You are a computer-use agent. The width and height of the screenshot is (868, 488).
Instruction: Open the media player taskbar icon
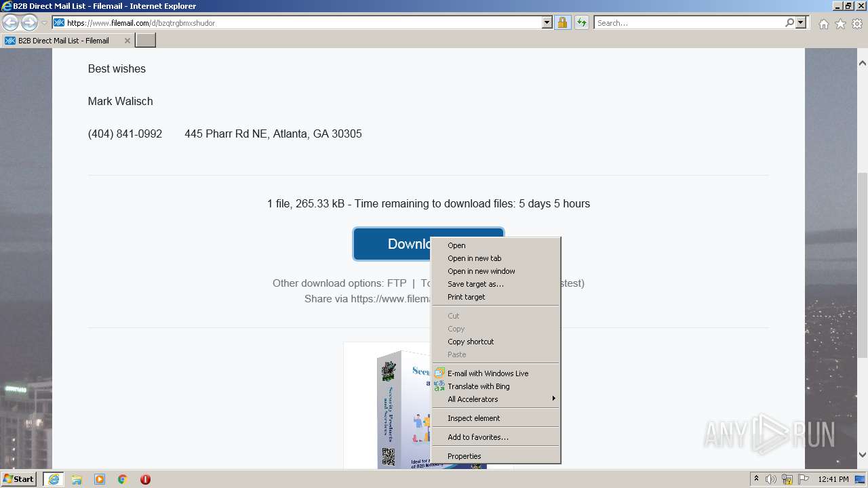(100, 479)
